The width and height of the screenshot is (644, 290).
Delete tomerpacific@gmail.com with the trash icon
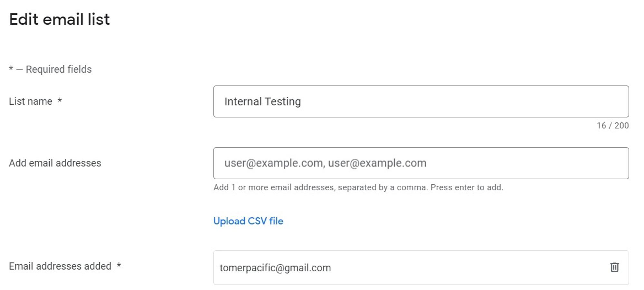click(x=614, y=267)
